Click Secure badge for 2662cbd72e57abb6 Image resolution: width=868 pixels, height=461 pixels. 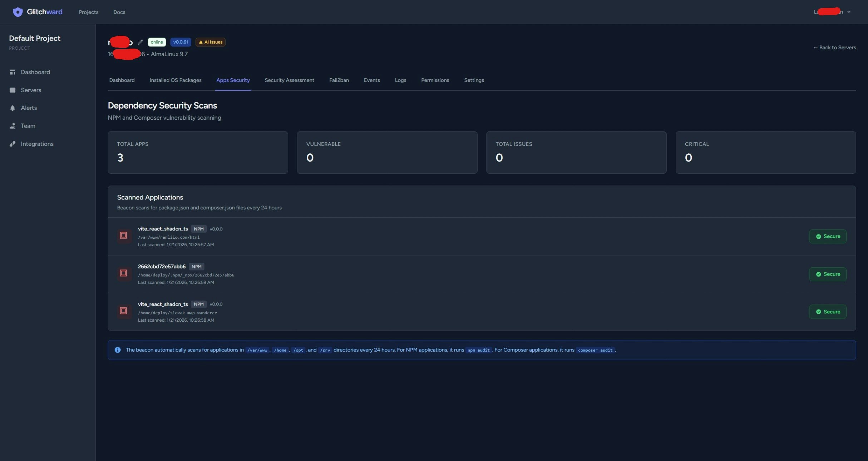point(828,274)
